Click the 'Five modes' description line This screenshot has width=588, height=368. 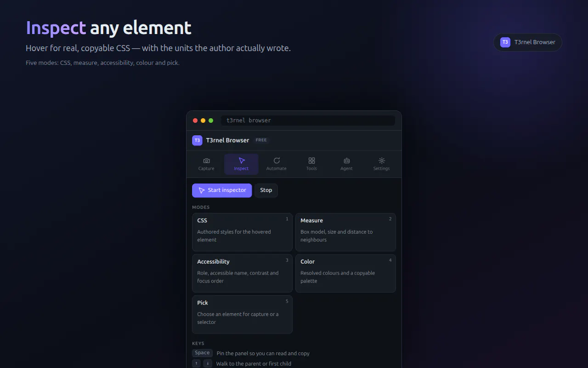click(x=102, y=63)
